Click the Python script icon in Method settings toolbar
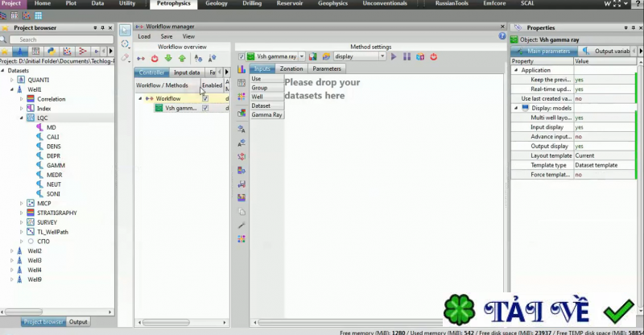644x335 pixels. click(x=326, y=56)
